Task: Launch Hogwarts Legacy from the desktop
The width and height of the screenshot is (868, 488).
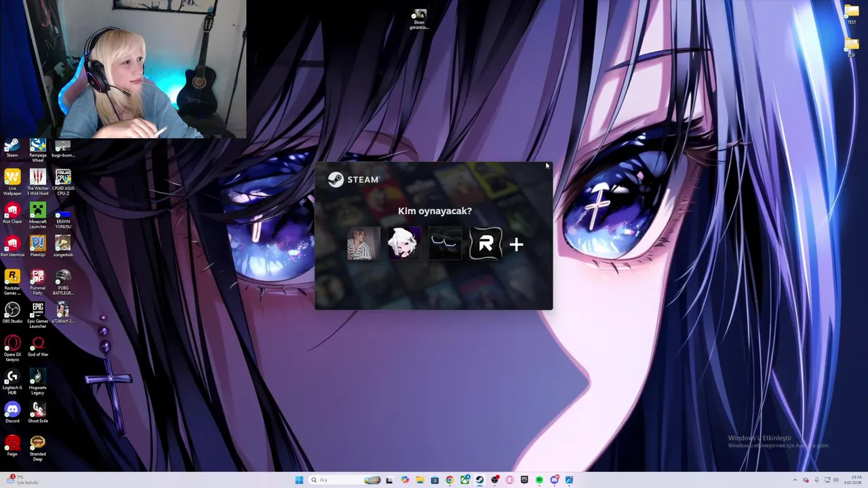Action: (x=38, y=382)
